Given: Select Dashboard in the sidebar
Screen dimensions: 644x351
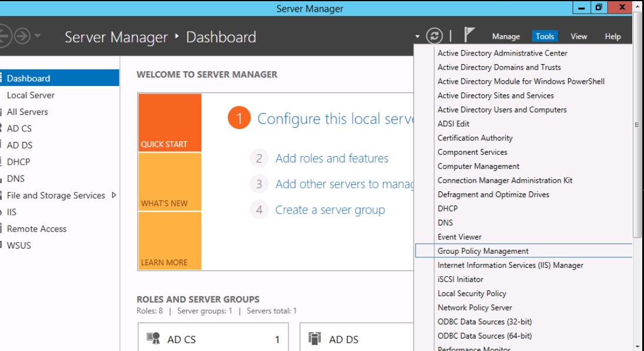Looking at the screenshot, I should 59,78.
